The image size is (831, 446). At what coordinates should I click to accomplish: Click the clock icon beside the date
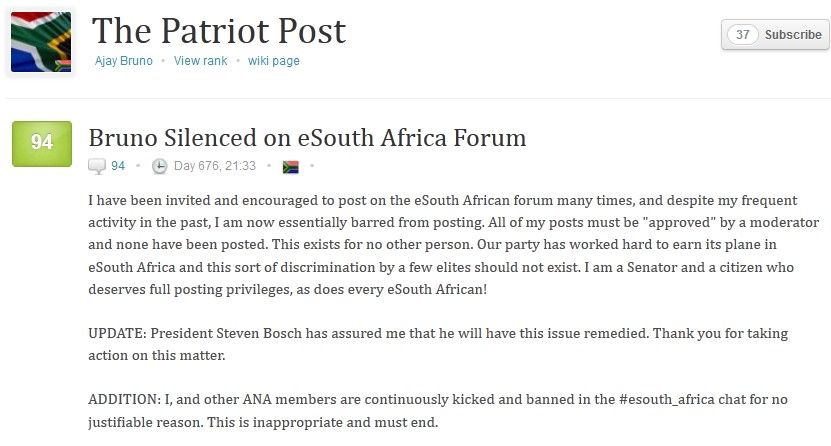[x=159, y=166]
